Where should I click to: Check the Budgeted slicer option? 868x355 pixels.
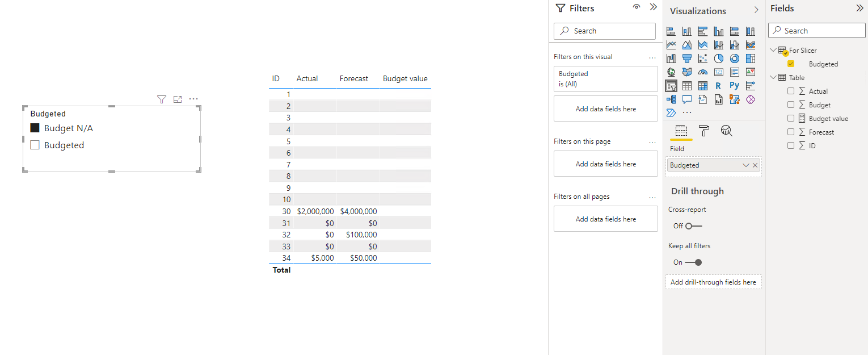[x=35, y=145]
